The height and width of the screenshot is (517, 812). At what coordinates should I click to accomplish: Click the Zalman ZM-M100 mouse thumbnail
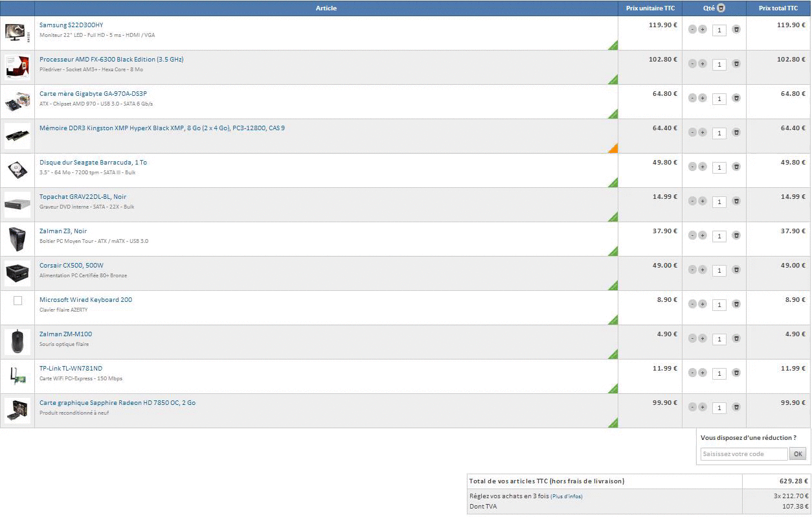pos(17,341)
